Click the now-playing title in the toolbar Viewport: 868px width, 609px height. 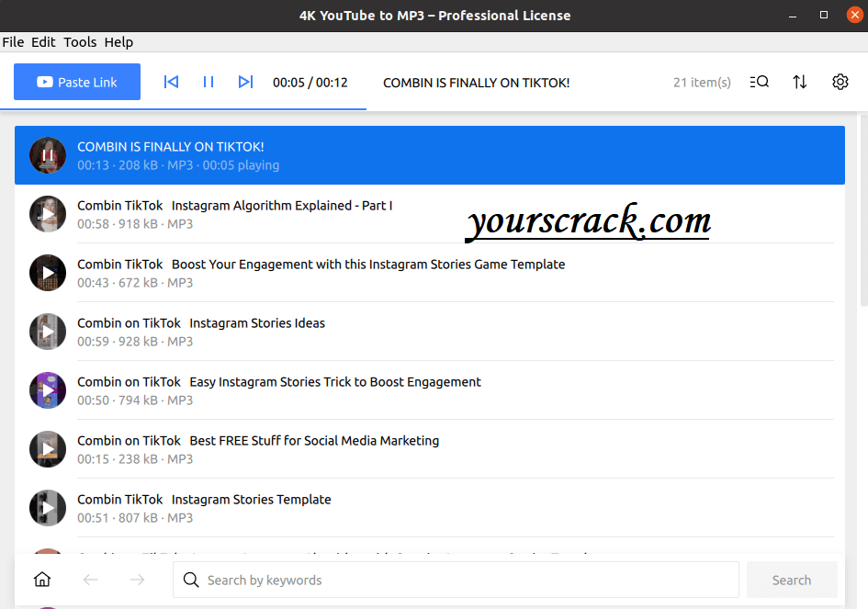(x=476, y=83)
